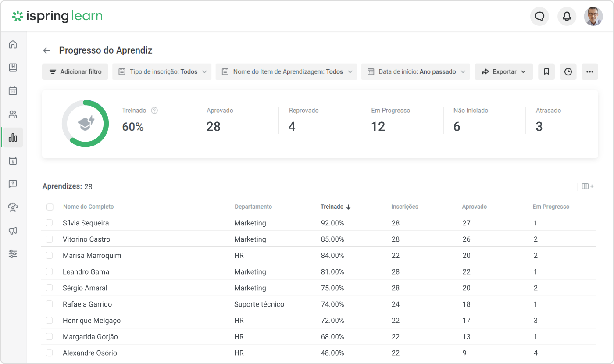Open Nome do Item de Aprendizagem dropdown

click(286, 71)
